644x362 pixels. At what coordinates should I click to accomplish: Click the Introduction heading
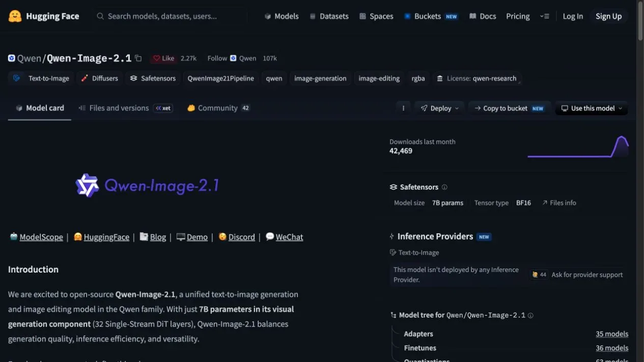[33, 269]
